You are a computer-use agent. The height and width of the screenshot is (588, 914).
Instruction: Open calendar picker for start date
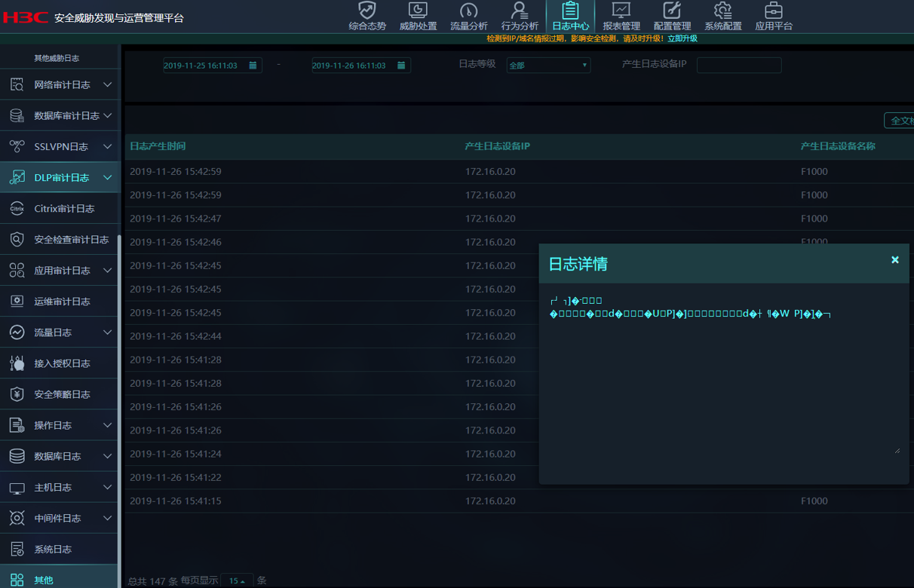pyautogui.click(x=253, y=66)
